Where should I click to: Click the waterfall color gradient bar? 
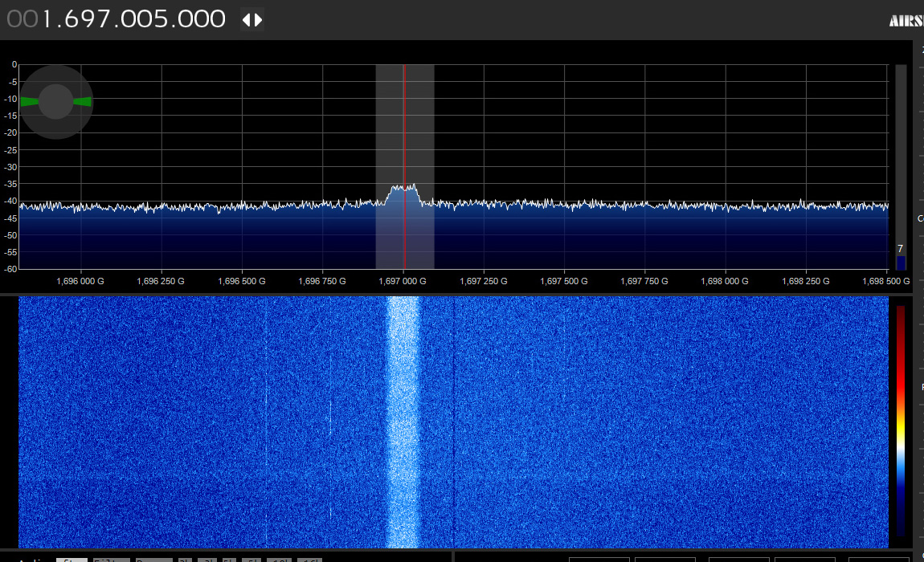(x=901, y=421)
